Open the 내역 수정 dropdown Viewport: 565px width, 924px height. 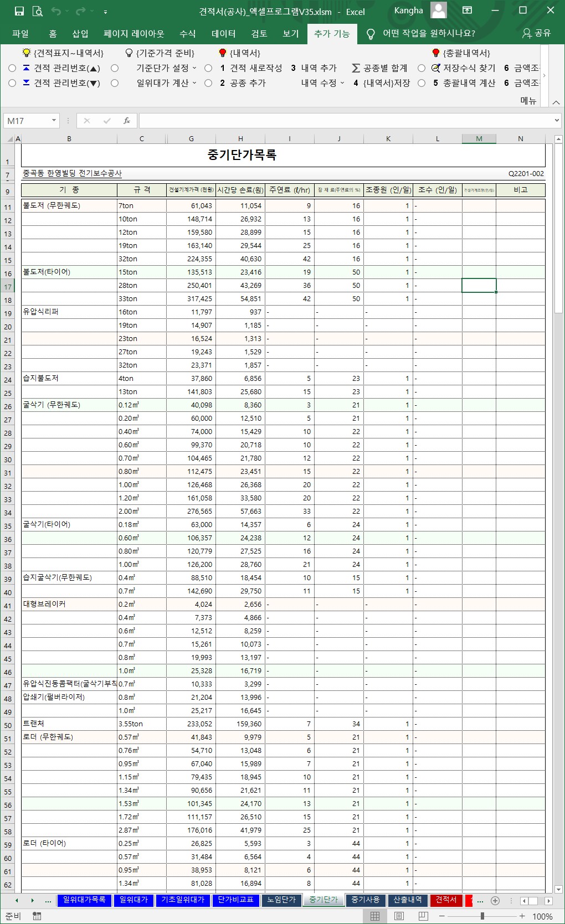tap(342, 83)
